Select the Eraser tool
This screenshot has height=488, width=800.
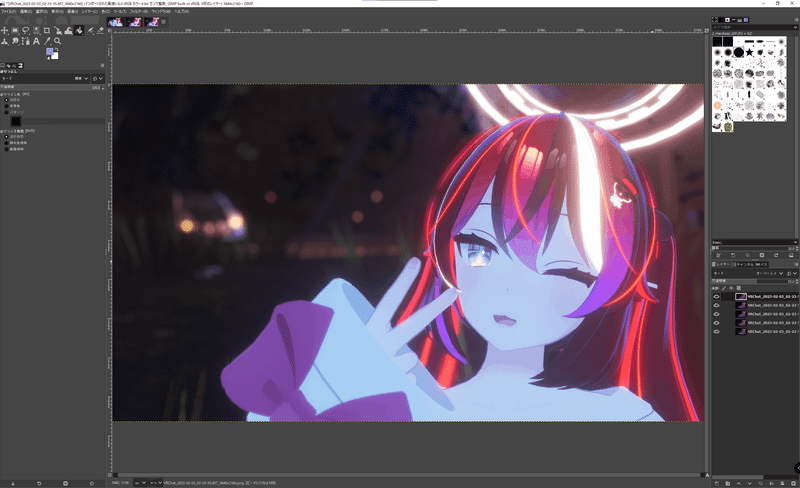tap(101, 31)
